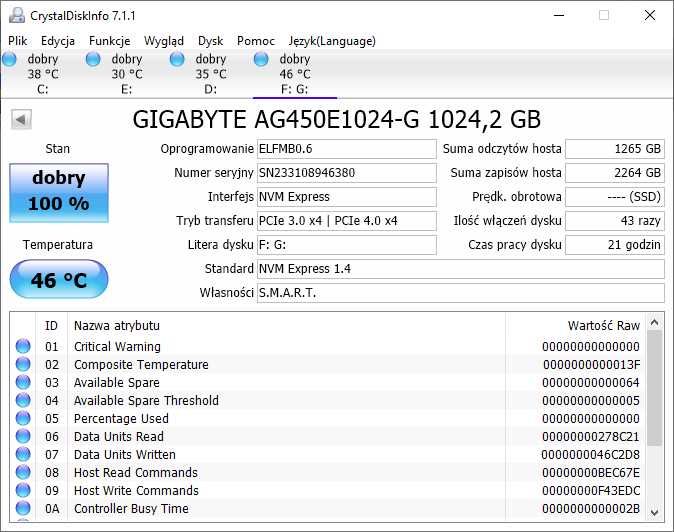Select the 'Percentage Used' attribute name
The width and height of the screenshot is (674, 532).
(121, 419)
